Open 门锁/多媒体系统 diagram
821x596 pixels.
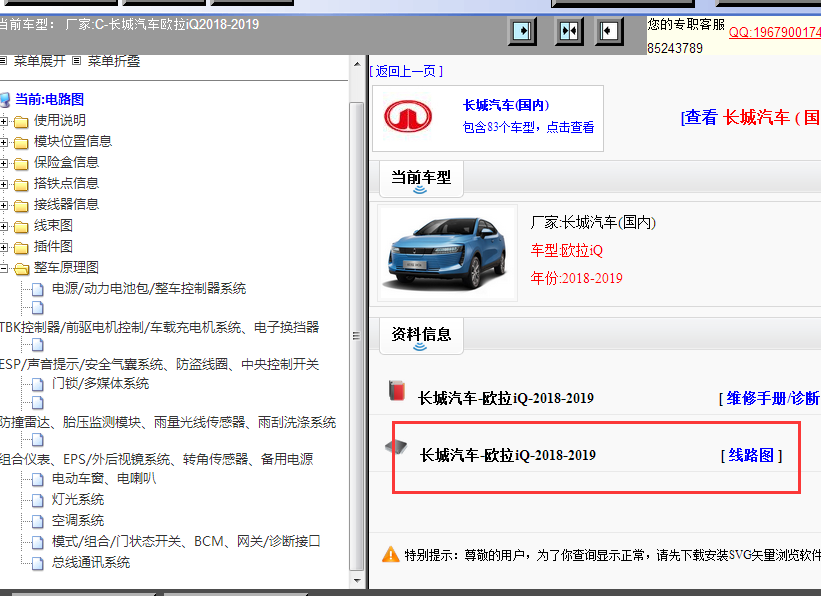coord(101,383)
